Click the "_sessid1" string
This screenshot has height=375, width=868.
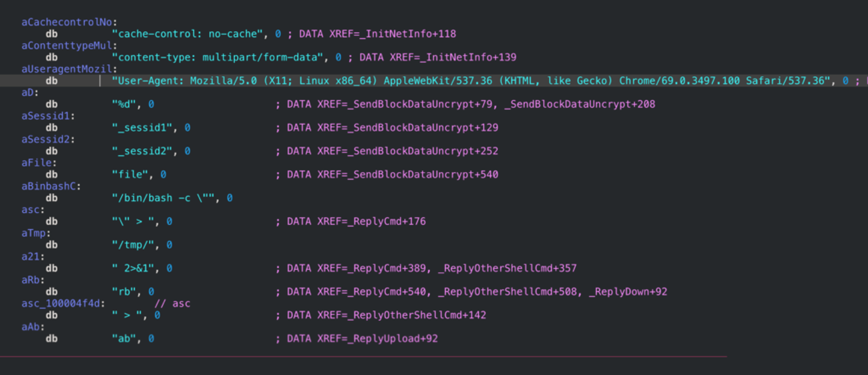[x=142, y=128]
